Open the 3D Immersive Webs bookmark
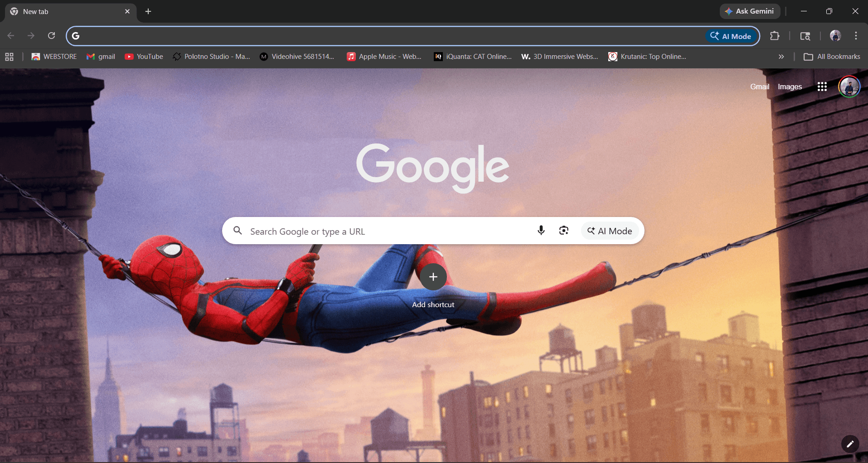Viewport: 868px width, 463px height. (x=560, y=57)
